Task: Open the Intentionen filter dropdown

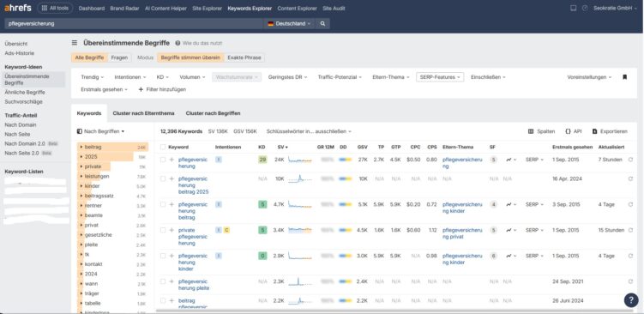Action: click(x=130, y=77)
